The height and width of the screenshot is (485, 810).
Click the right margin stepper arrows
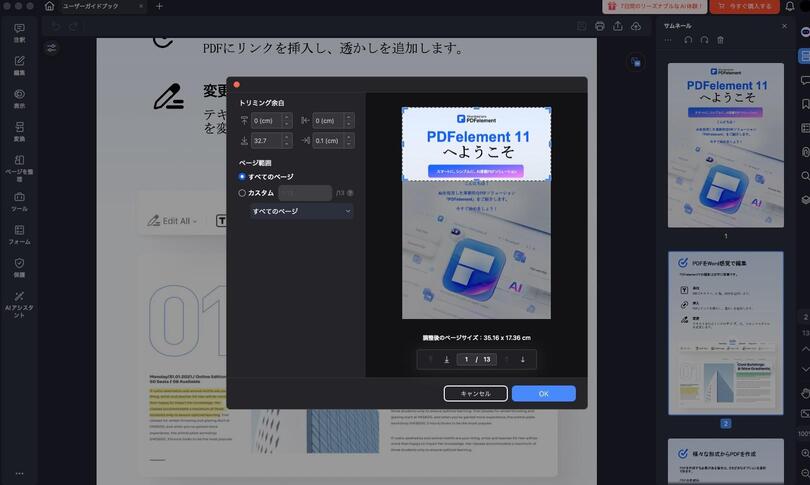coord(349,140)
